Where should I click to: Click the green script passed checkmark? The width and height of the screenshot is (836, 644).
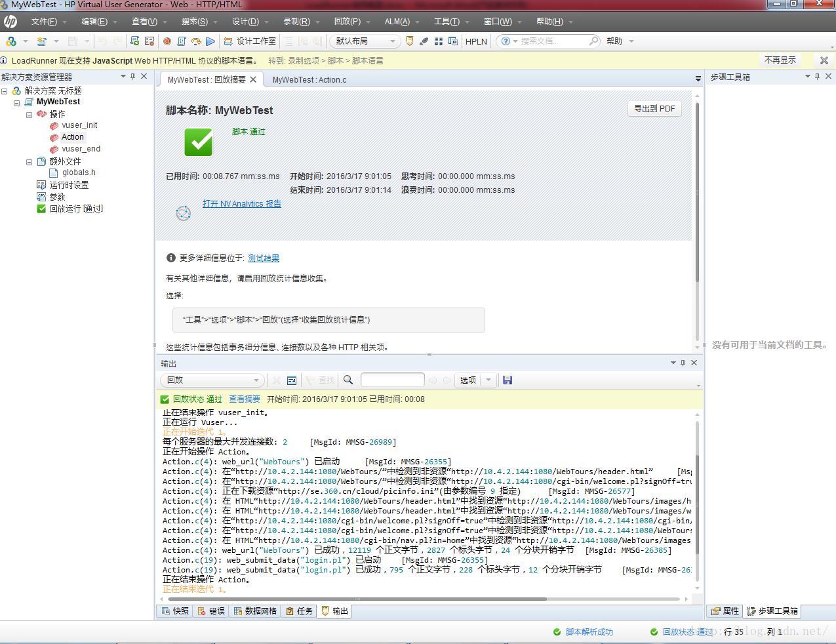(x=198, y=142)
